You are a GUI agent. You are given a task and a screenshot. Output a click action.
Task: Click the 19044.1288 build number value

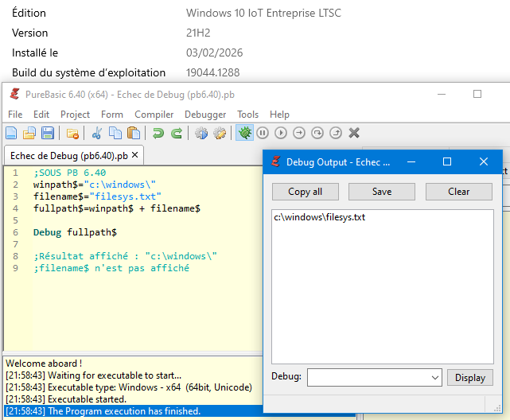212,72
